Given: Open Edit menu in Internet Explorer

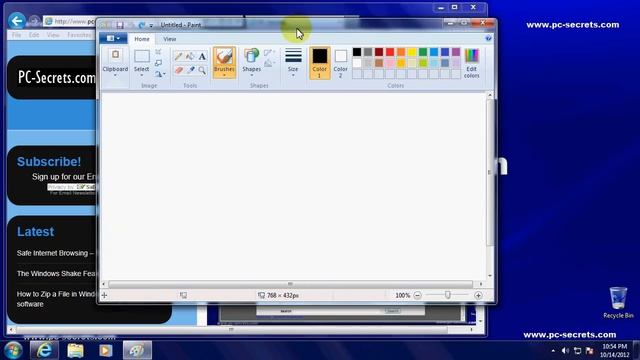Looking at the screenshot, I should point(34,35).
